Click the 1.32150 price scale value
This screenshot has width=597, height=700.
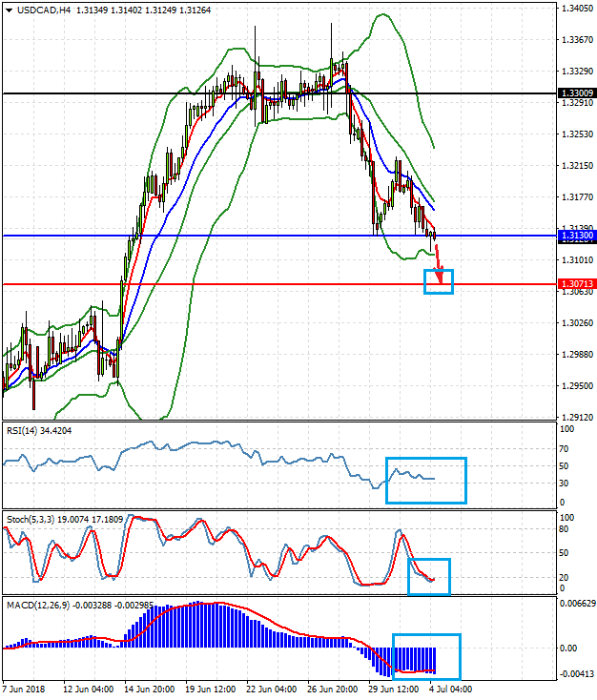[x=577, y=166]
